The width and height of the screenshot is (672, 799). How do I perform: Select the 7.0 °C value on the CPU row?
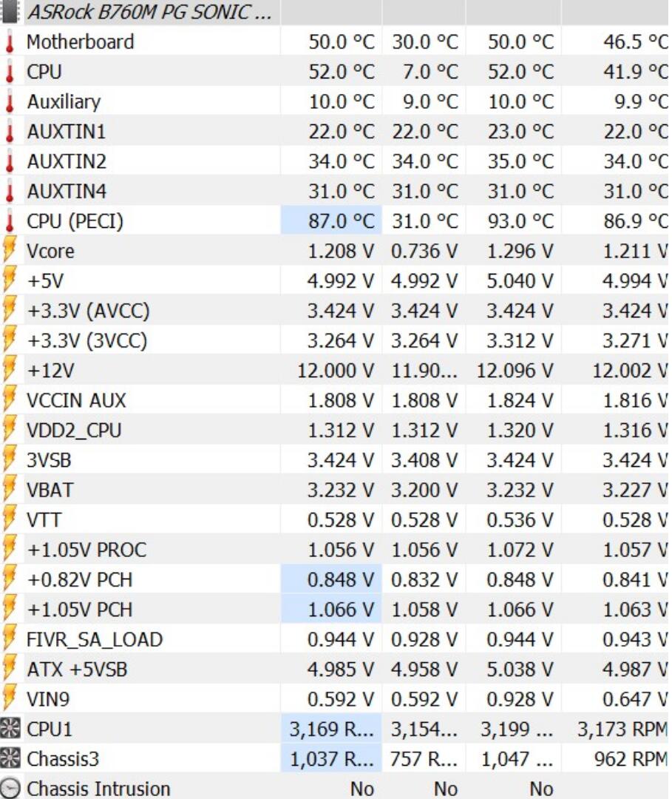click(431, 72)
